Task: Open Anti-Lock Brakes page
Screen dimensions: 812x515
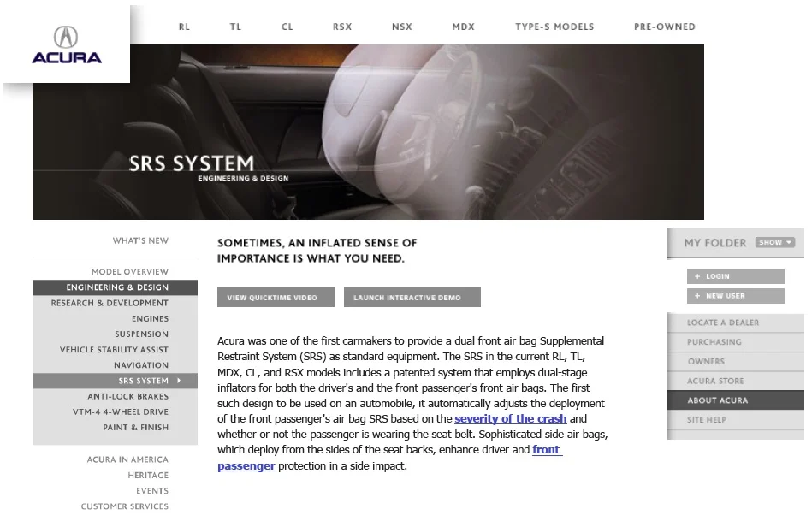Action: point(127,396)
